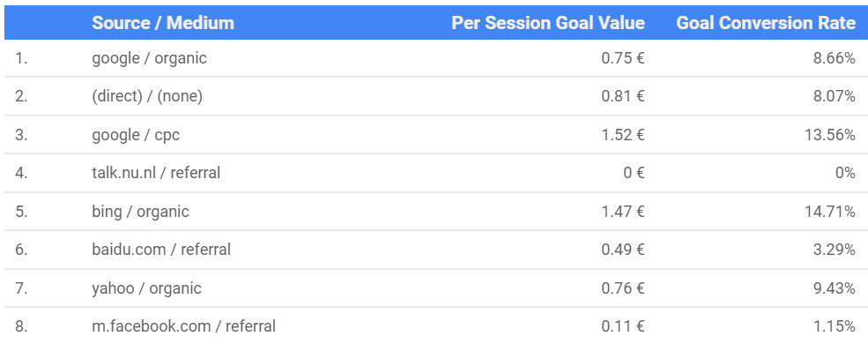Select the (direct) / (none) source
Screen dimensions: 868x344
tap(147, 96)
